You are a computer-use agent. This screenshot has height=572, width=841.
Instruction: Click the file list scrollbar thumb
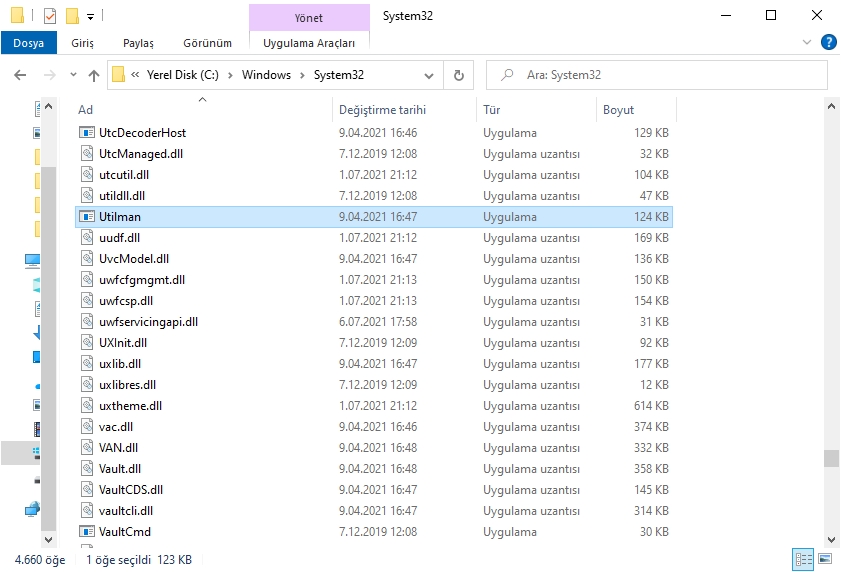coord(831,459)
